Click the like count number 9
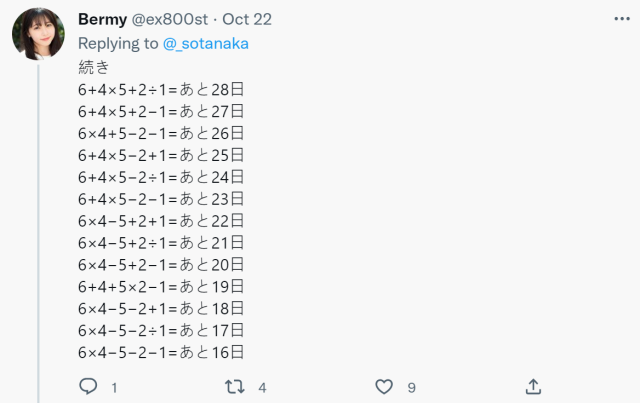This screenshot has width=640, height=403. pyautogui.click(x=411, y=387)
